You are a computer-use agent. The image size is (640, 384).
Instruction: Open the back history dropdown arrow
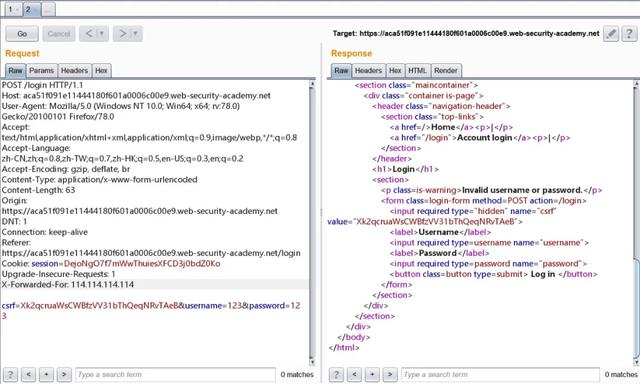(102, 34)
